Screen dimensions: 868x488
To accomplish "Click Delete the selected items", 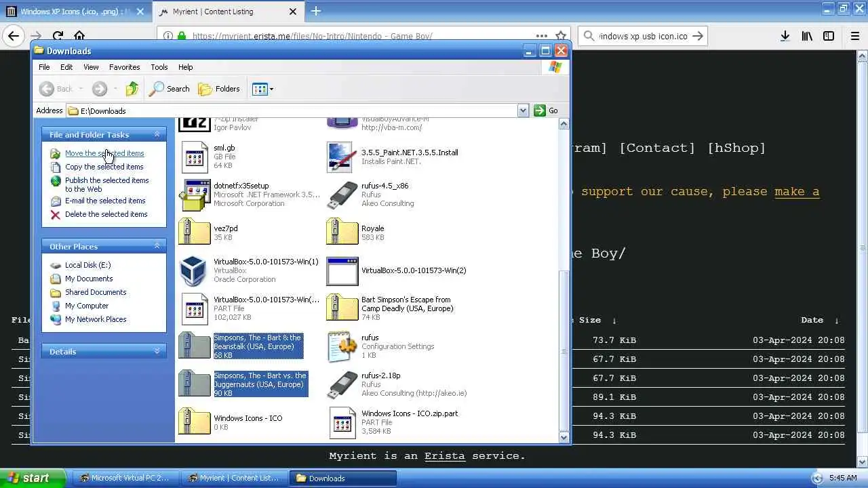I will point(106,214).
